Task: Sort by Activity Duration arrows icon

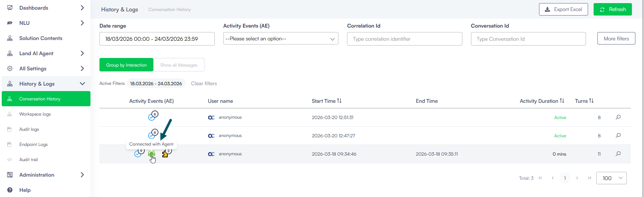Action: [562, 101]
